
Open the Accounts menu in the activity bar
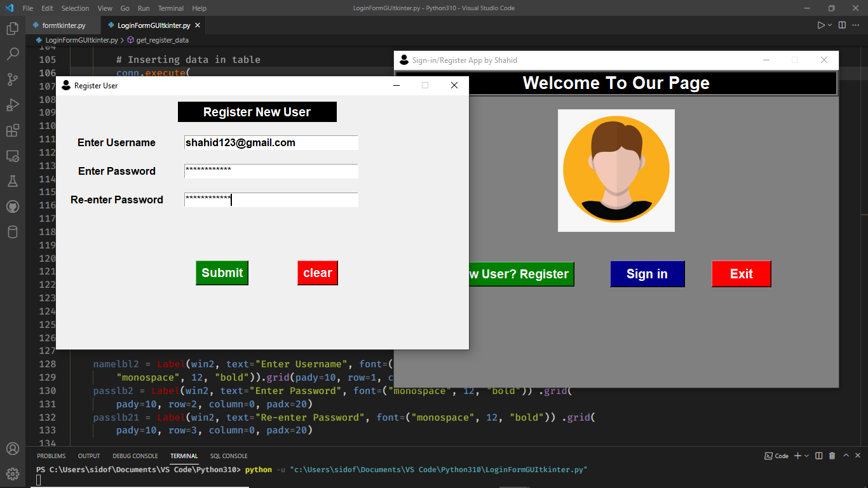[x=13, y=449]
